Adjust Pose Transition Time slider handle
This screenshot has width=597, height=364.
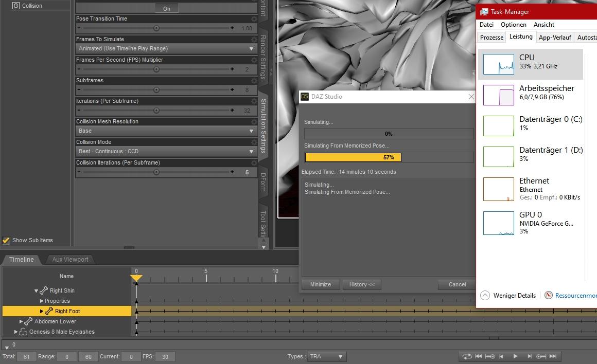click(156, 28)
